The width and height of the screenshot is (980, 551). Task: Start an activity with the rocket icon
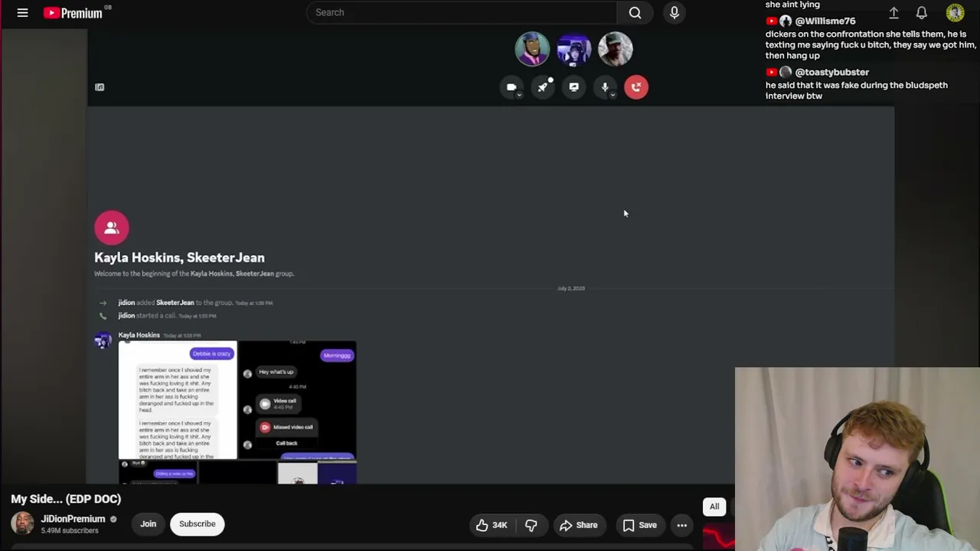coord(543,86)
